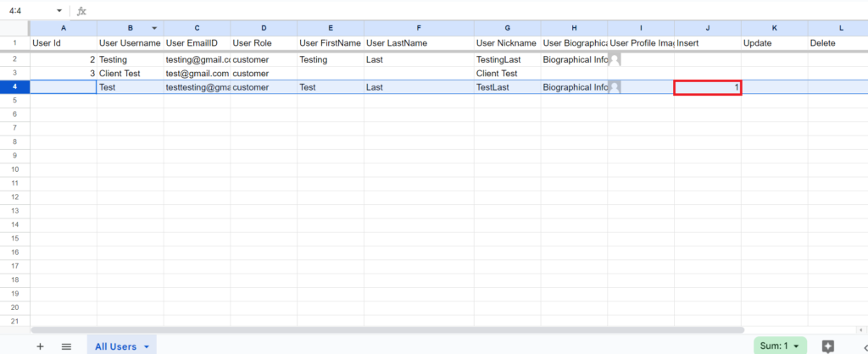Click profile image thumbnail in row 2

tap(615, 60)
